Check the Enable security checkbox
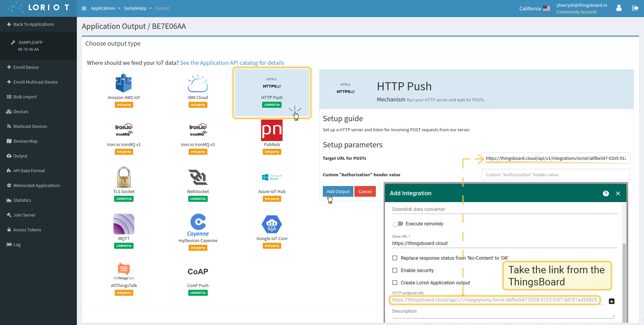644x325 pixels. 395,270
